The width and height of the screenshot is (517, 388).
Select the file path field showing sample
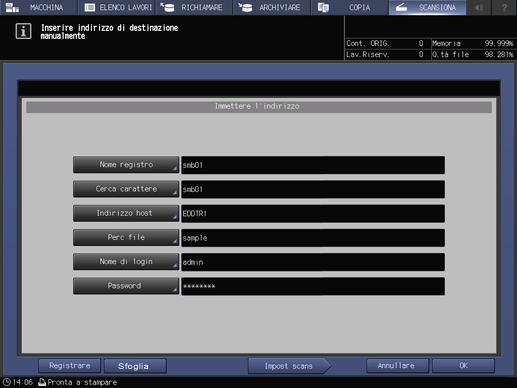click(x=313, y=238)
